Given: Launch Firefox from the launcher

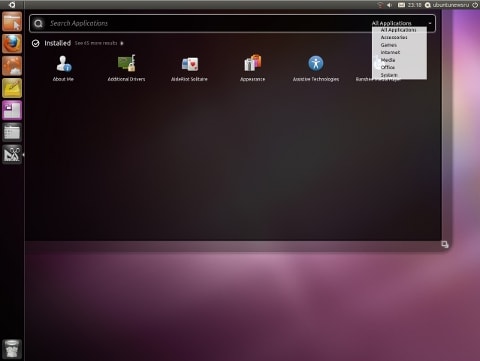Looking at the screenshot, I should [x=12, y=43].
